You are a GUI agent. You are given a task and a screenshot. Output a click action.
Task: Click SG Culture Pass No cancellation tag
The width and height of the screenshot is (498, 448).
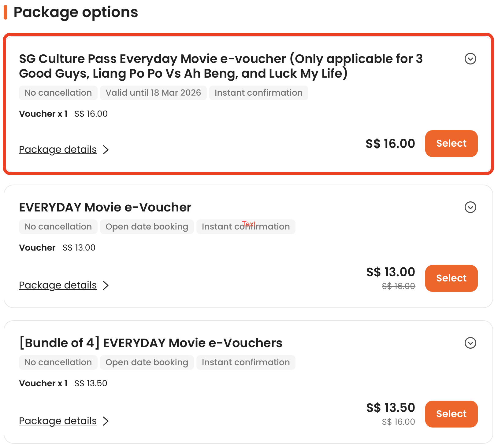[58, 93]
